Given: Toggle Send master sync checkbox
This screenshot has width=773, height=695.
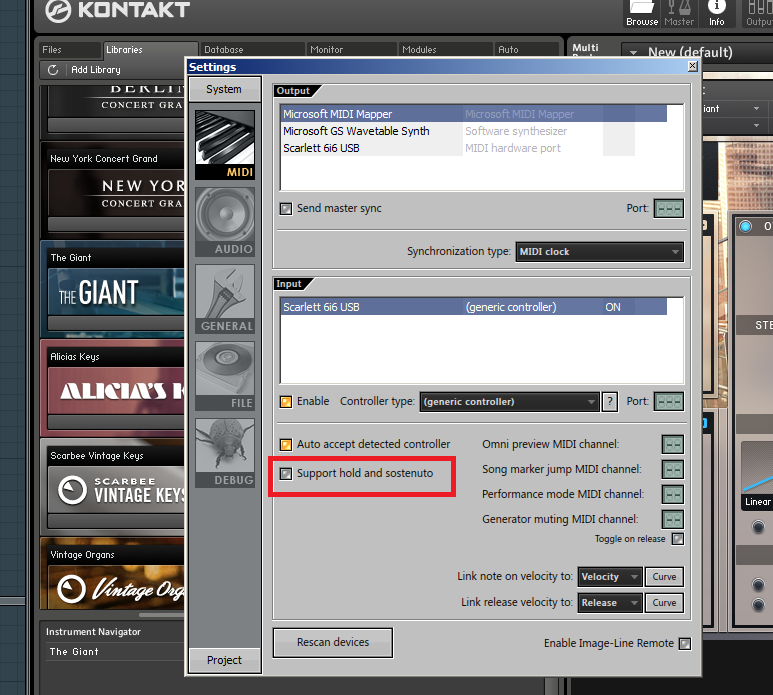Looking at the screenshot, I should coord(285,208).
